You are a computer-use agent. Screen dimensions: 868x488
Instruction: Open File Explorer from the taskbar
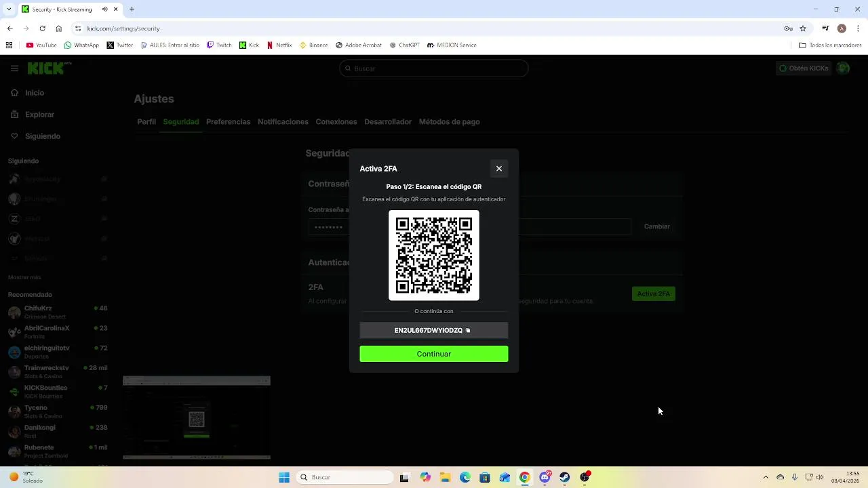[445, 477]
